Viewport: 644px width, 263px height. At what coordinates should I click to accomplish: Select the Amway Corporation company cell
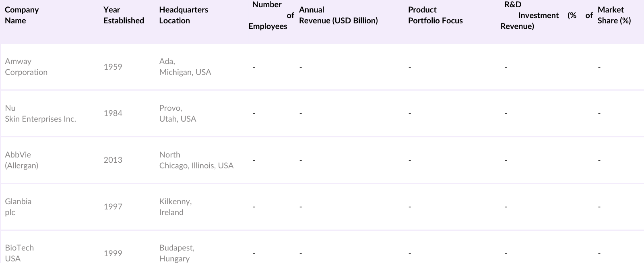point(26,67)
